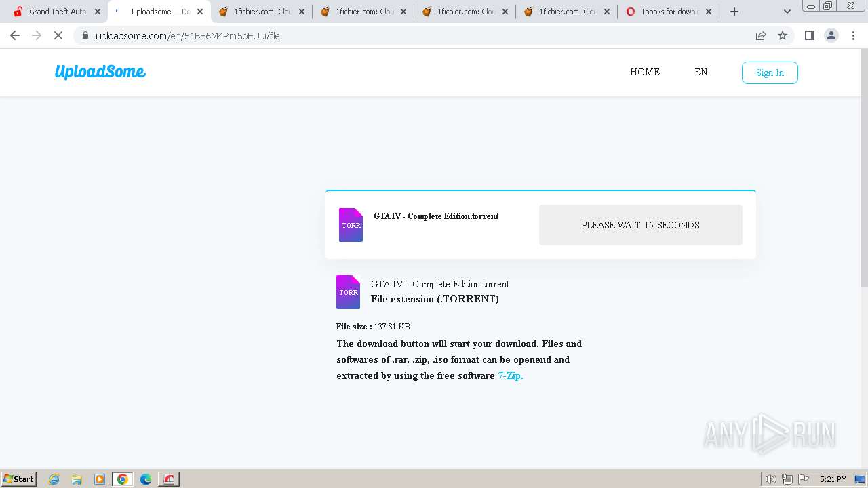Stop page loading with X button
This screenshot has width=868, height=488.
(58, 35)
